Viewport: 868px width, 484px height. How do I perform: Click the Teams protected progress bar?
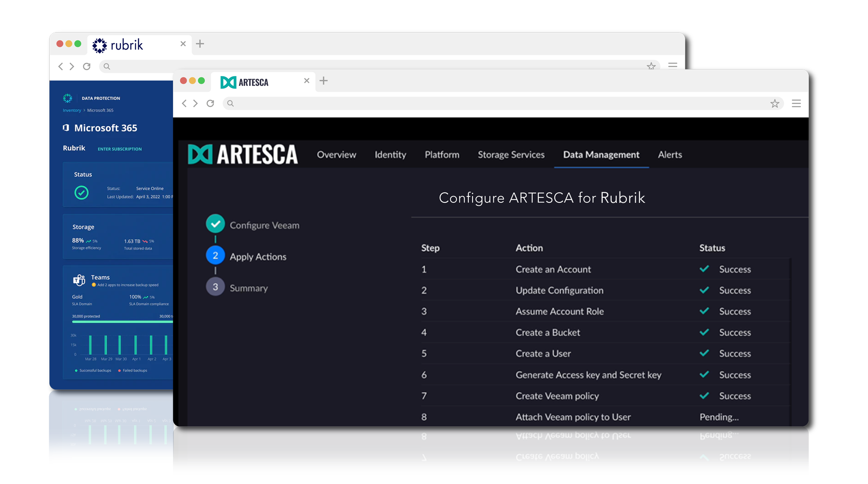click(x=122, y=322)
